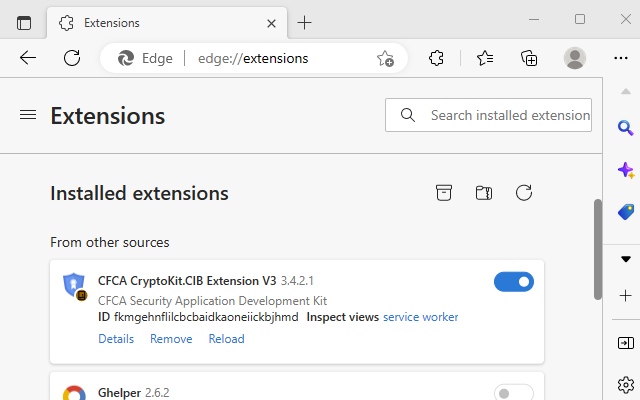
Task: Open Settings and more ellipsis menu
Action: click(621, 58)
